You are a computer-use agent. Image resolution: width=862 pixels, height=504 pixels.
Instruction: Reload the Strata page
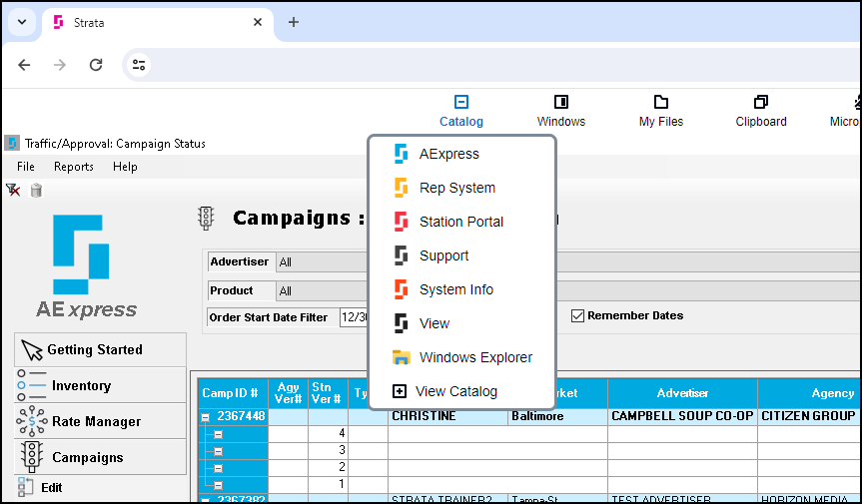click(x=96, y=65)
